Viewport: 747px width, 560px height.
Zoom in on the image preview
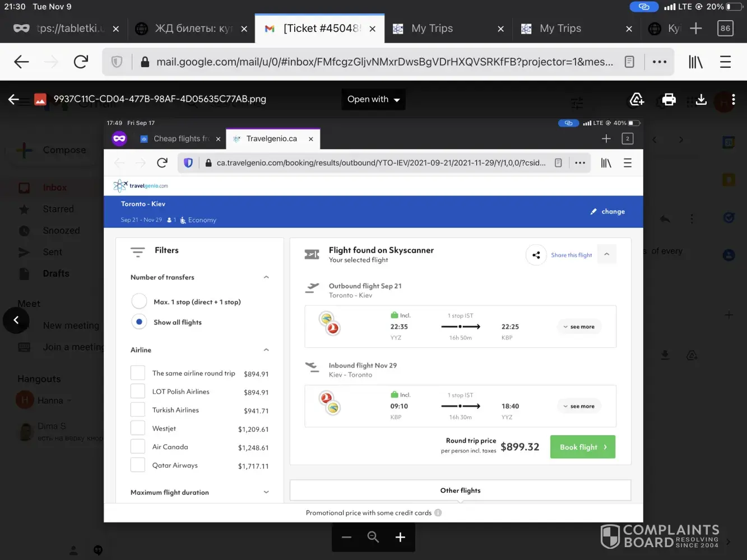pos(400,538)
